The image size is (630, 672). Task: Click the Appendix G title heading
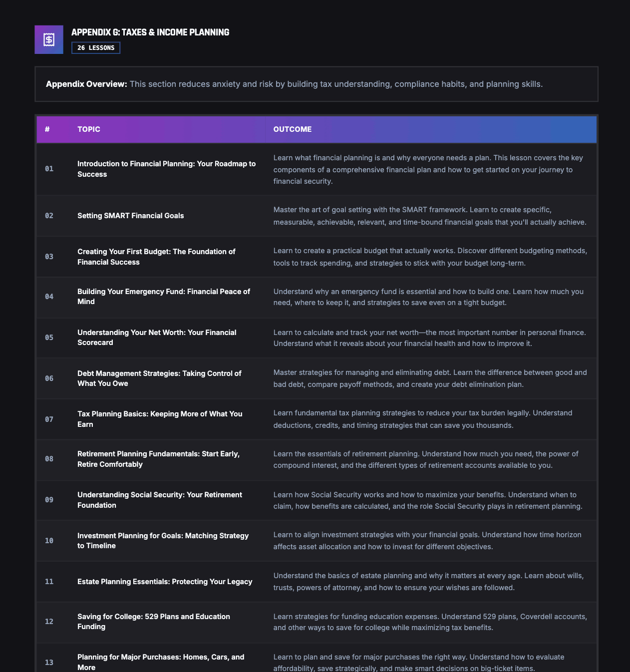[x=150, y=32]
